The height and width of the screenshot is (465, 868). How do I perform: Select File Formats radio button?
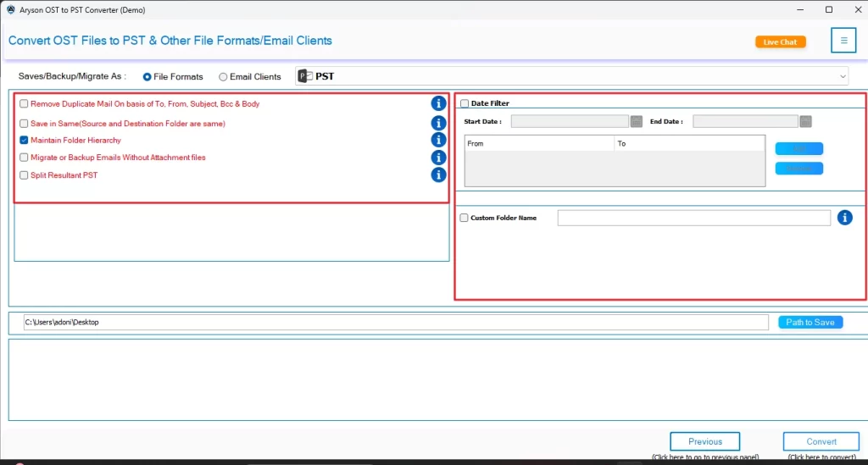tap(147, 77)
